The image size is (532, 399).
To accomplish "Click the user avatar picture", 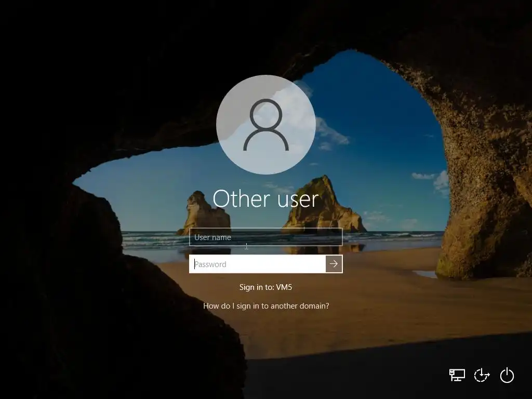I will [x=265, y=125].
